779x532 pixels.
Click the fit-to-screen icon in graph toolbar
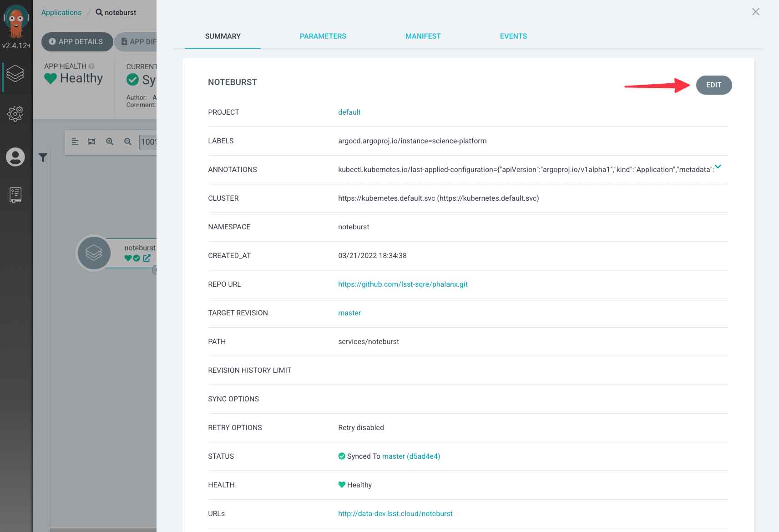coord(91,142)
